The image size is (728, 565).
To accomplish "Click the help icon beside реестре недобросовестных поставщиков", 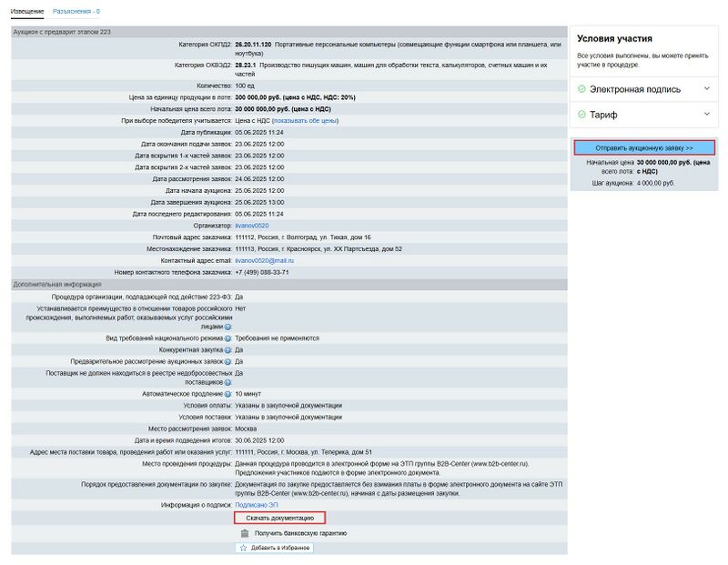I will tap(227, 381).
